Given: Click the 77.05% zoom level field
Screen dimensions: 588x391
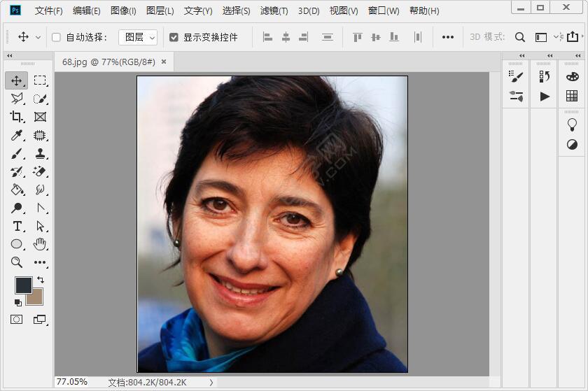Looking at the screenshot, I should pyautogui.click(x=72, y=382).
